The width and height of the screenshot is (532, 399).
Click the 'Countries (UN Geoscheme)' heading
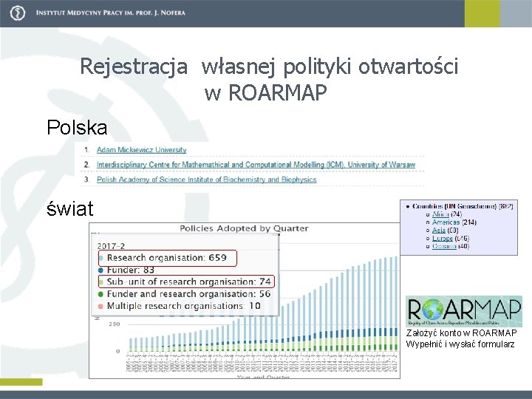click(x=454, y=206)
